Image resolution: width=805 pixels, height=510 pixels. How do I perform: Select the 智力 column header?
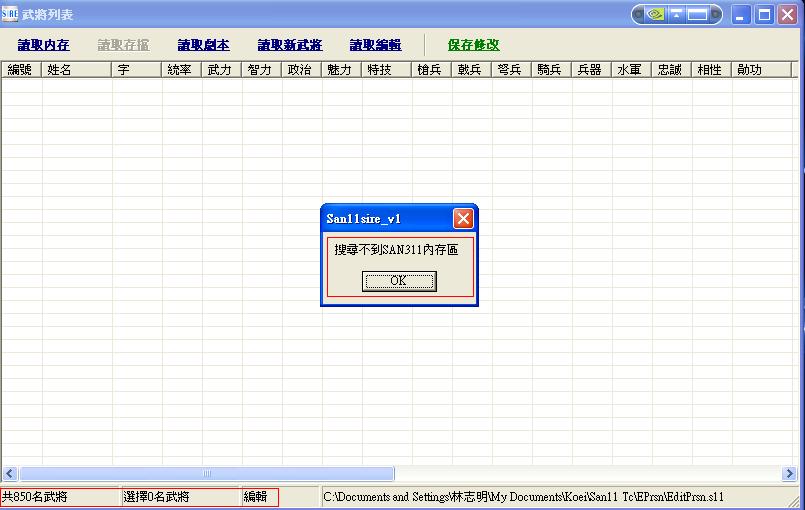click(260, 70)
